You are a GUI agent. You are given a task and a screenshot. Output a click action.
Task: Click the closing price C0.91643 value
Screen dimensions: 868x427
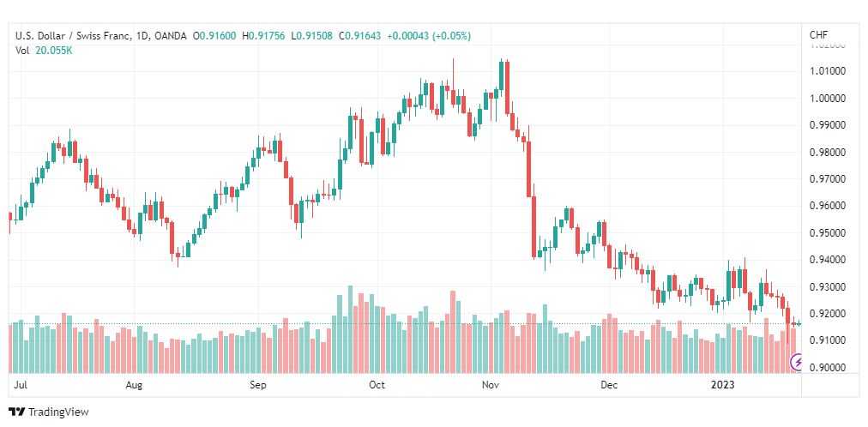(360, 36)
